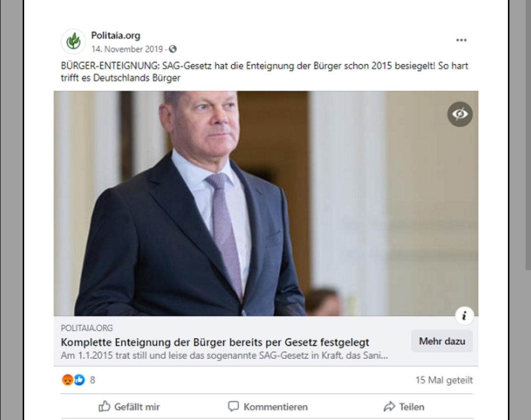531x420 pixels.
Task: Open the article preview photo
Action: point(266,203)
